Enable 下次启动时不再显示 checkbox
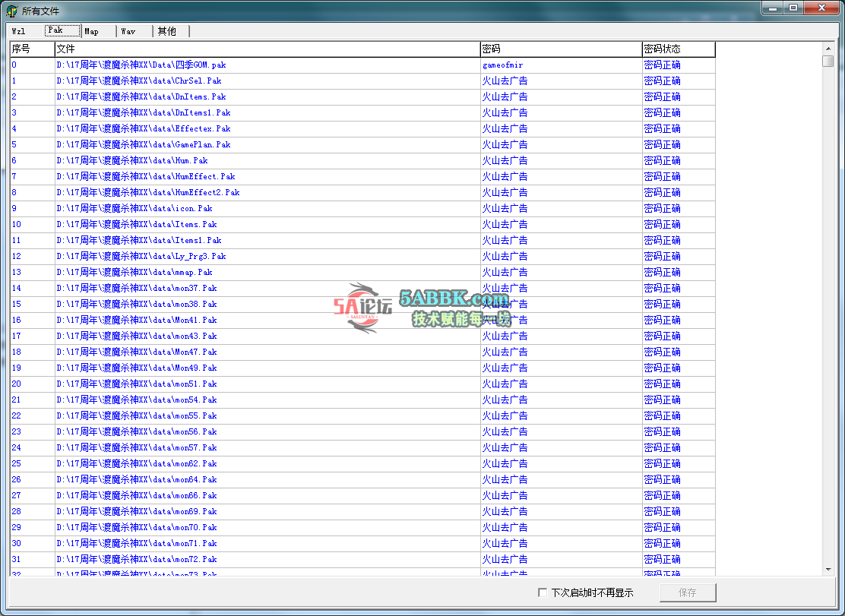Screen dimensions: 845x616 (543, 592)
